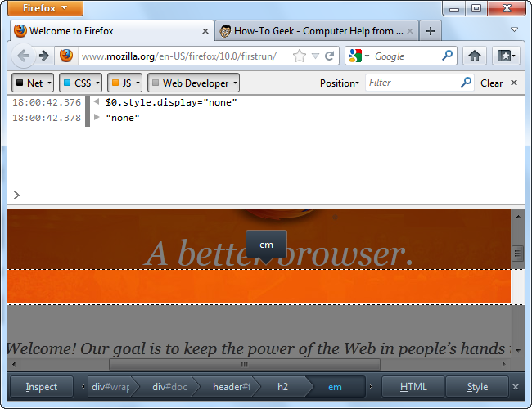Go forward with the forward arrow
Screen dimensions: 532x409
pyautogui.click(x=44, y=56)
